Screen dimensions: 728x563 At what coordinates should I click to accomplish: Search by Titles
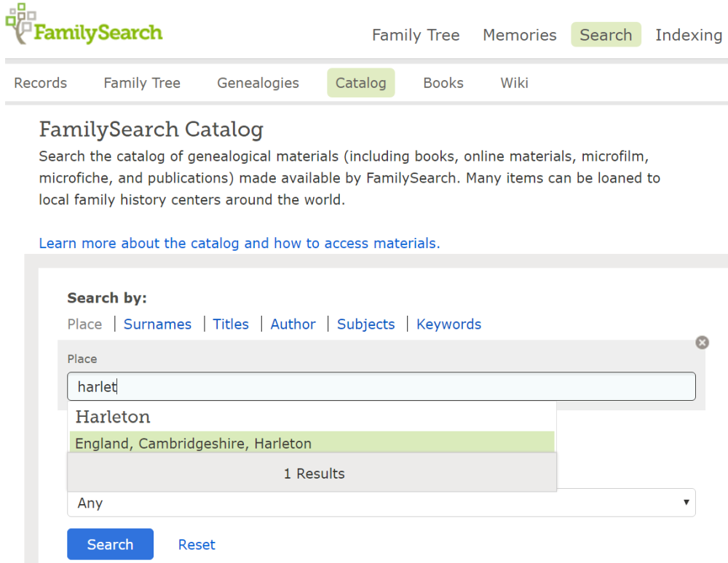tap(231, 324)
